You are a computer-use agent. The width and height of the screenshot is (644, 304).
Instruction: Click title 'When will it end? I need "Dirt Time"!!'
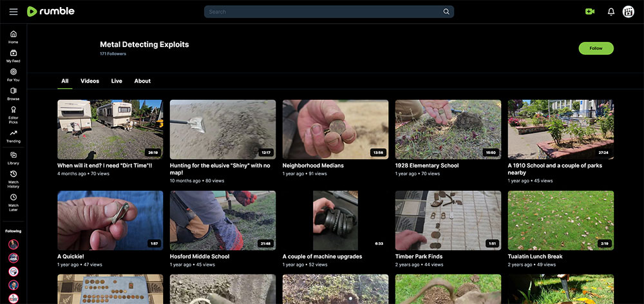(x=106, y=166)
